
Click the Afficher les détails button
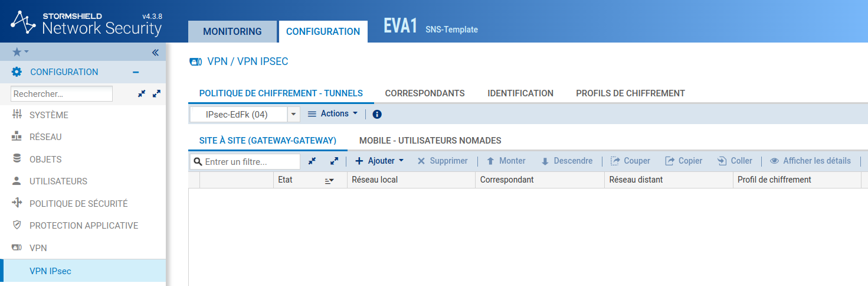point(811,161)
